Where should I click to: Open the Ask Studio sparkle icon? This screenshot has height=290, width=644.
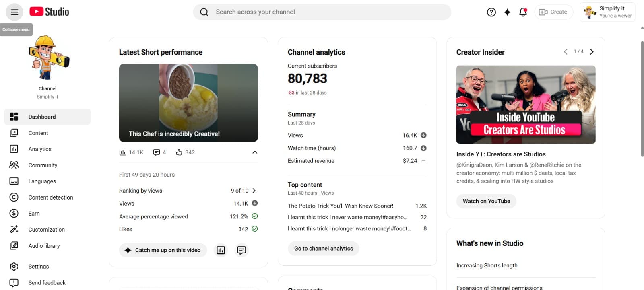point(507,12)
